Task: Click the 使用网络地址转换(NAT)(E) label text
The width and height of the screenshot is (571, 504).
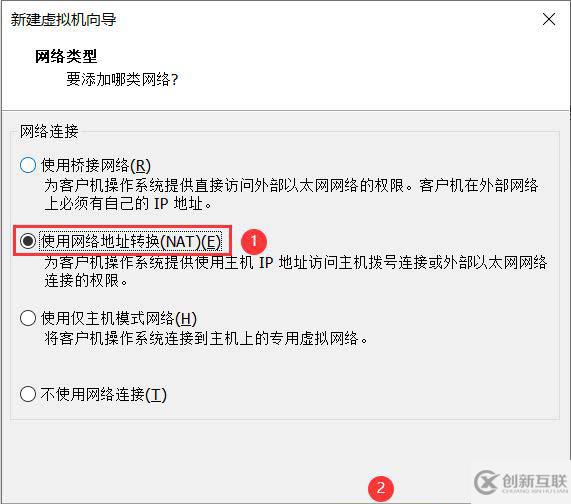Action: point(131,241)
